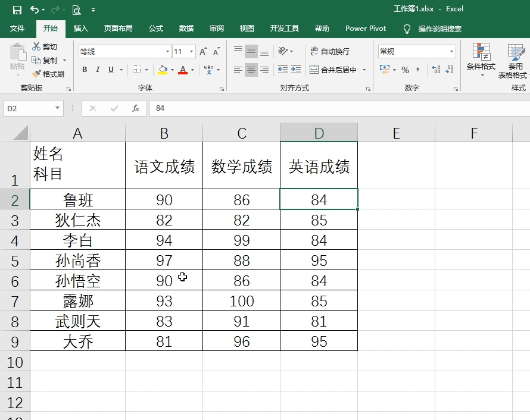Viewport: 530px width, 420px height.
Task: Click the Save icon in quick access toolbar
Action: [x=17, y=10]
